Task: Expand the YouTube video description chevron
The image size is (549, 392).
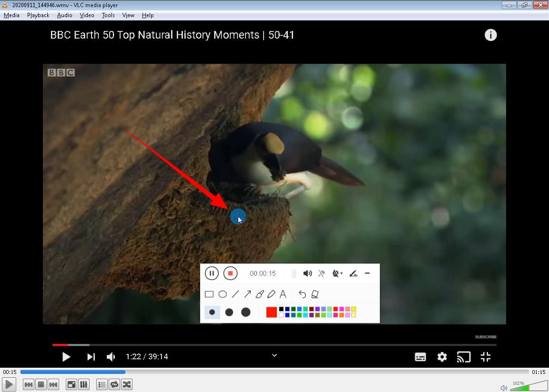Action: coord(274,355)
